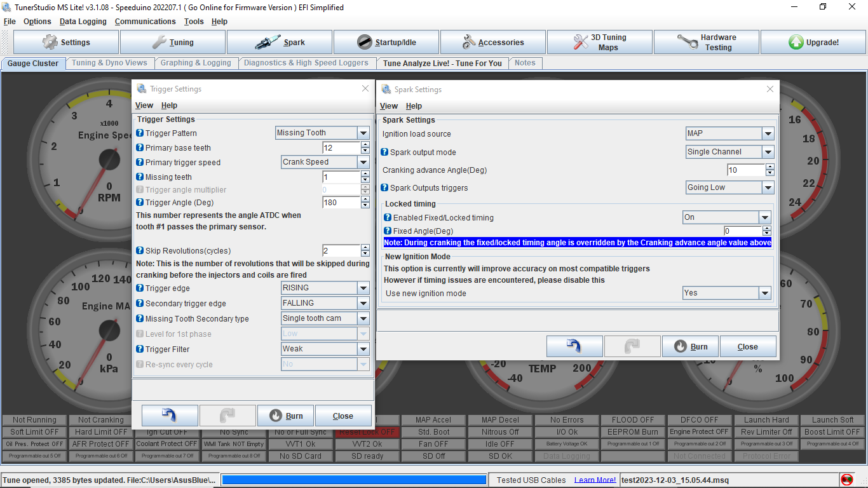Open the Spark toolbar button
This screenshot has width=868, height=488.
pos(280,43)
